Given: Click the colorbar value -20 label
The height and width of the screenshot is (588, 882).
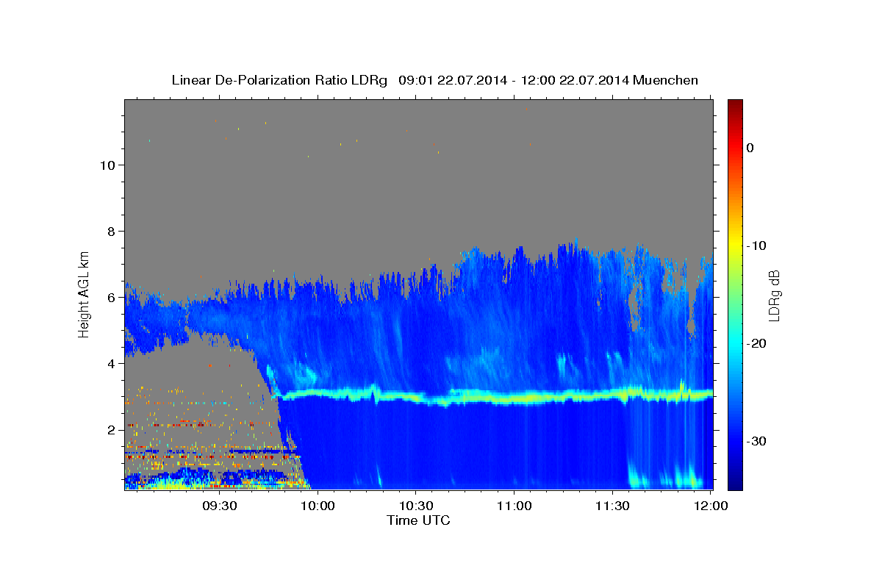Looking at the screenshot, I should point(756,343).
